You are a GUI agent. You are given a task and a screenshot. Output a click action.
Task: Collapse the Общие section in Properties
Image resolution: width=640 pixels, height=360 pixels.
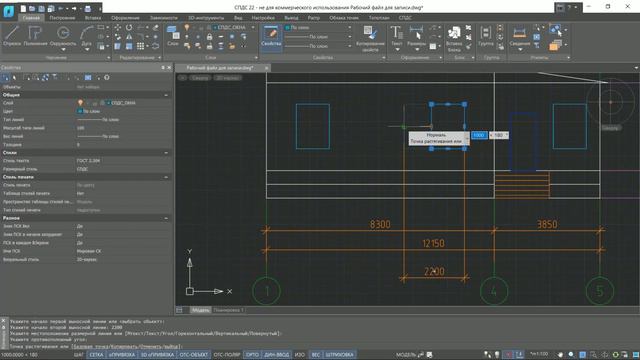coord(166,95)
